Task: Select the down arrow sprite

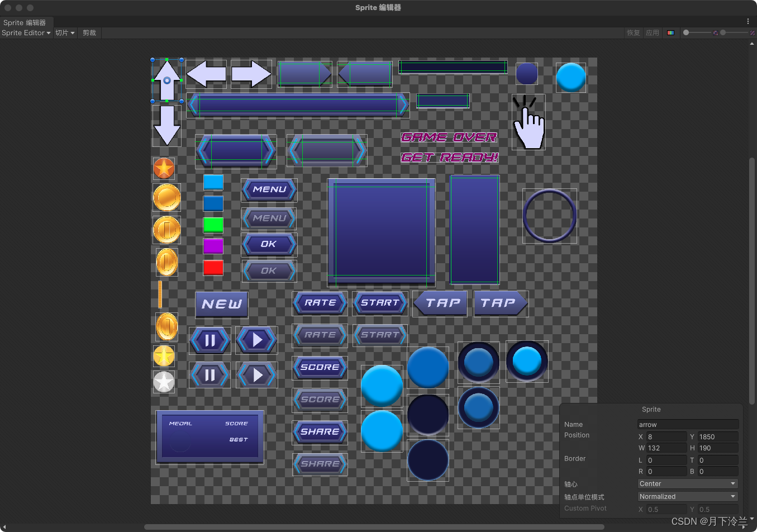Action: click(x=167, y=126)
